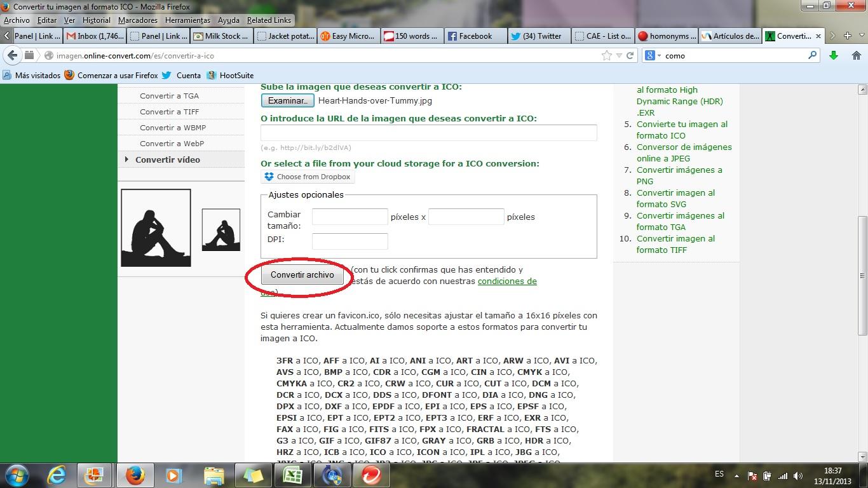Go to the Firefox home page icon
Viewport: 868px width, 488px height.
click(856, 56)
